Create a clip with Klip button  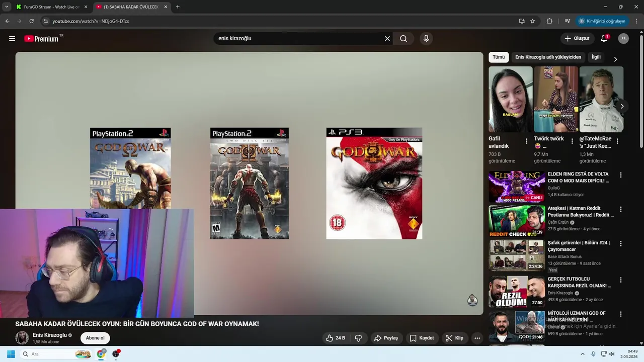tap(454, 338)
